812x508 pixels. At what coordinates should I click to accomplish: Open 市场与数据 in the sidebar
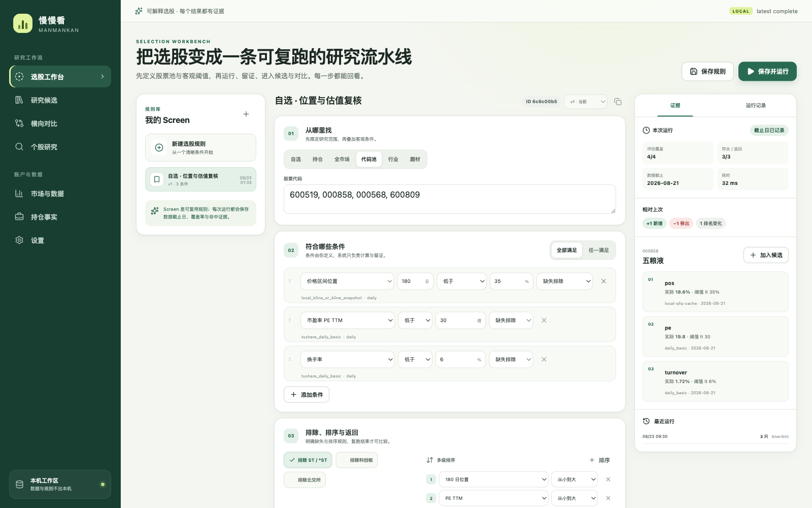(60, 194)
